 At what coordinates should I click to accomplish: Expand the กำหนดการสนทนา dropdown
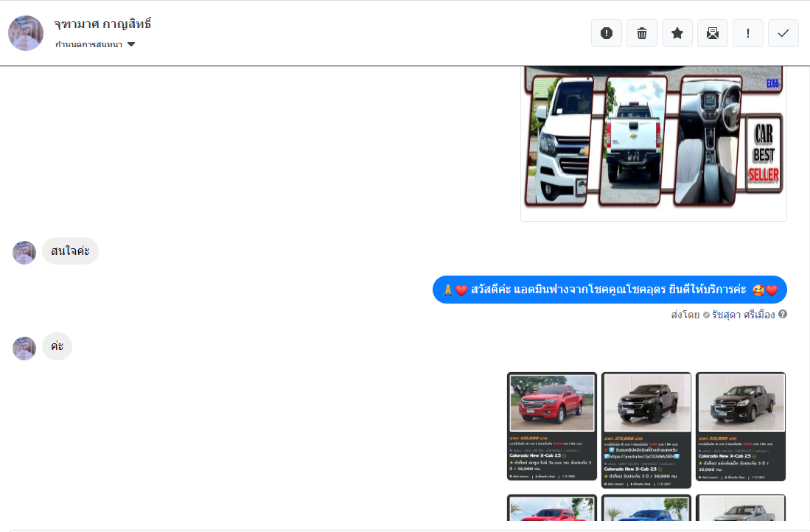95,44
